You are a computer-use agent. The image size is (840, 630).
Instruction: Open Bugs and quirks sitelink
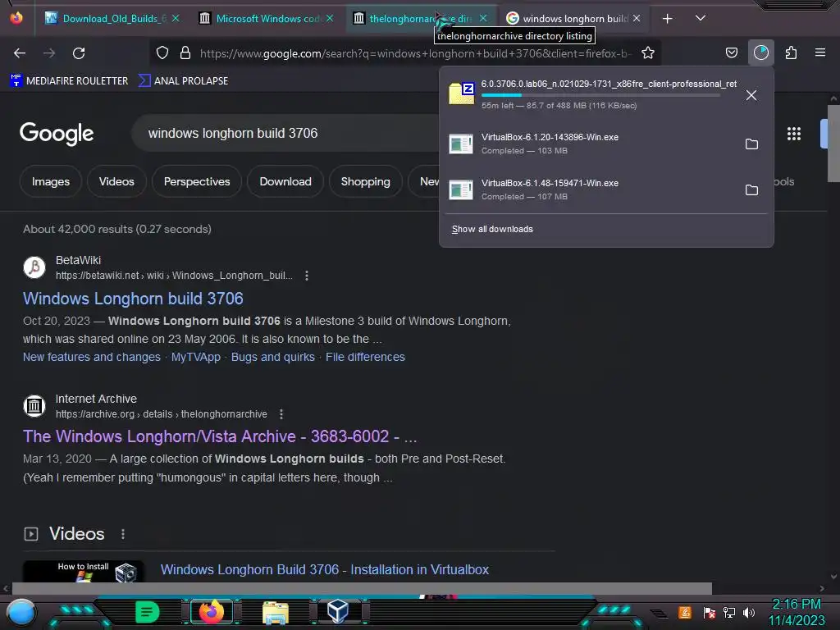tap(272, 357)
